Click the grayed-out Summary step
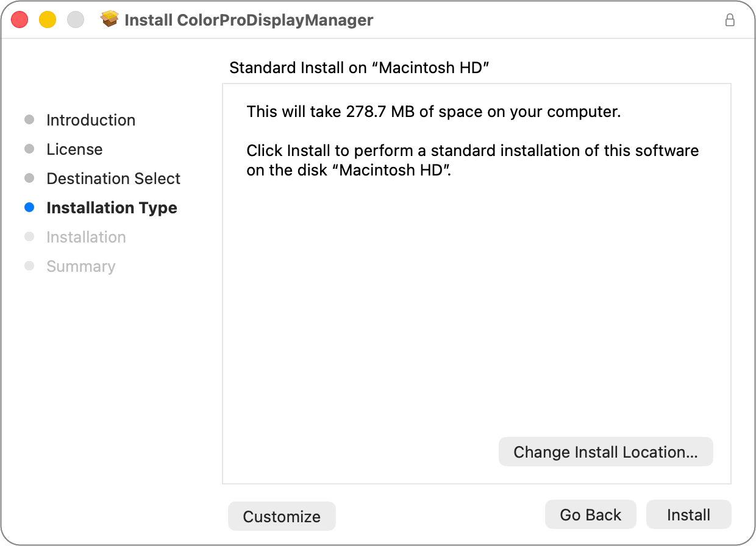Screen dimensions: 756x546 (x=80, y=266)
